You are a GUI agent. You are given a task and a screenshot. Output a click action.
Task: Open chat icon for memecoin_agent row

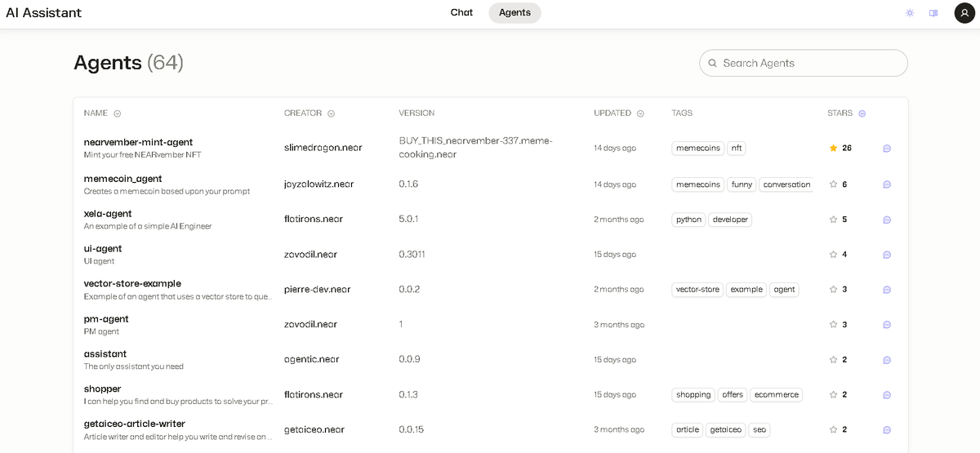point(887,184)
